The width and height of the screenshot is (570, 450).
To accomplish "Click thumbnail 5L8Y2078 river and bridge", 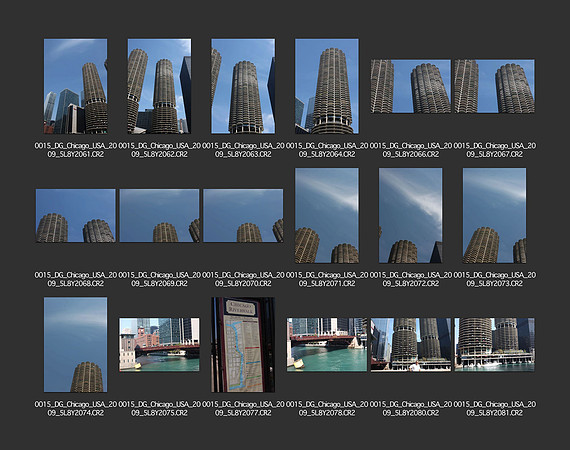I will click(327, 345).
